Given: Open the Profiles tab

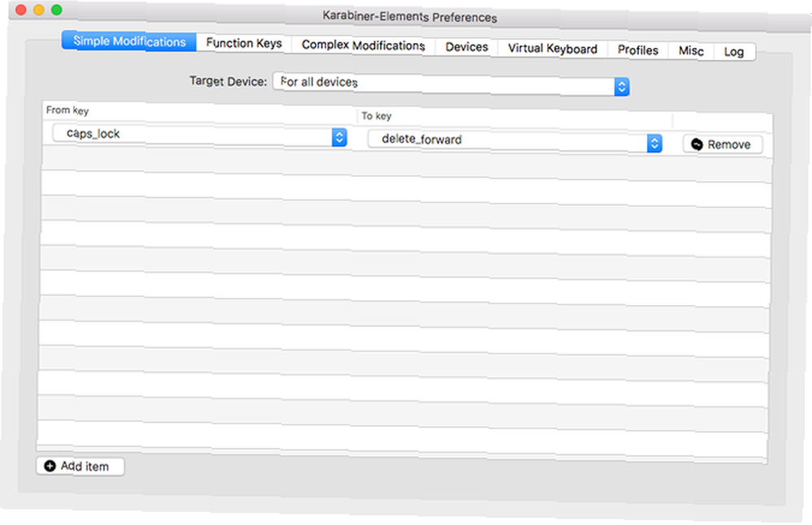Looking at the screenshot, I should [x=638, y=50].
